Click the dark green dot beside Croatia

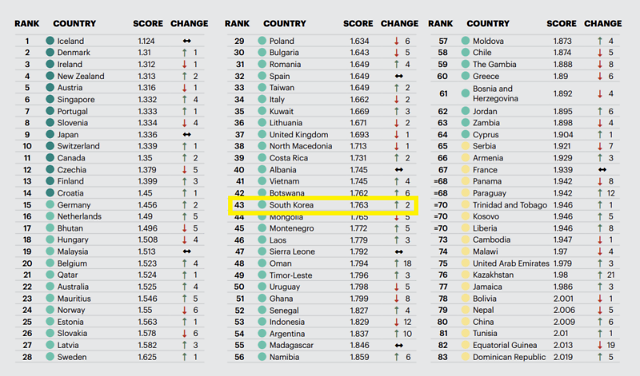point(50,193)
